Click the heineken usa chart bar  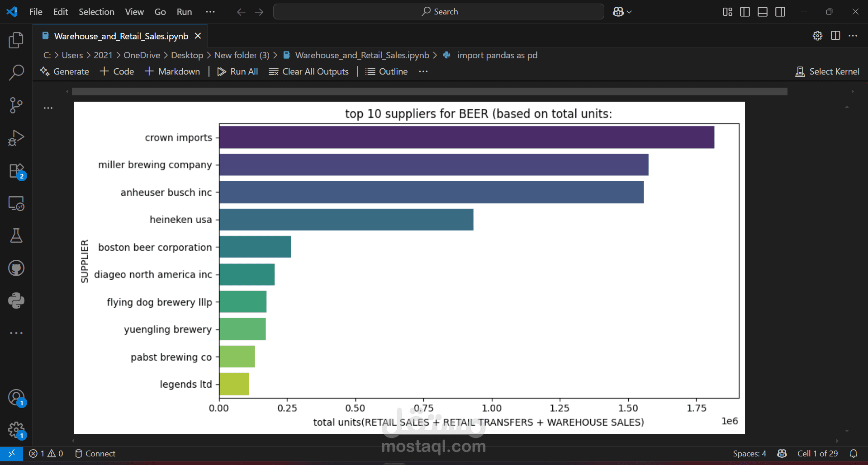[x=346, y=220]
